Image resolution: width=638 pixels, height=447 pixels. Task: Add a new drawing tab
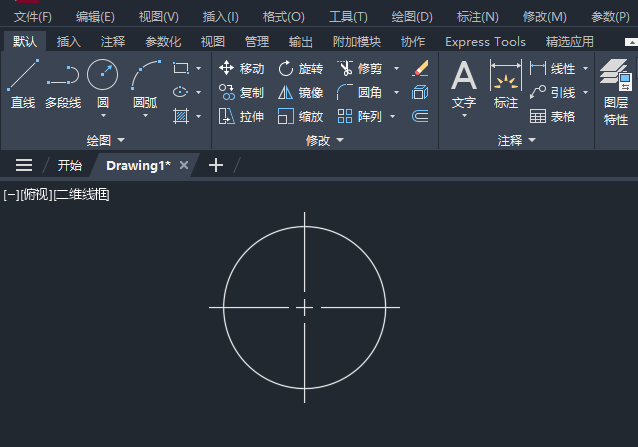216,165
